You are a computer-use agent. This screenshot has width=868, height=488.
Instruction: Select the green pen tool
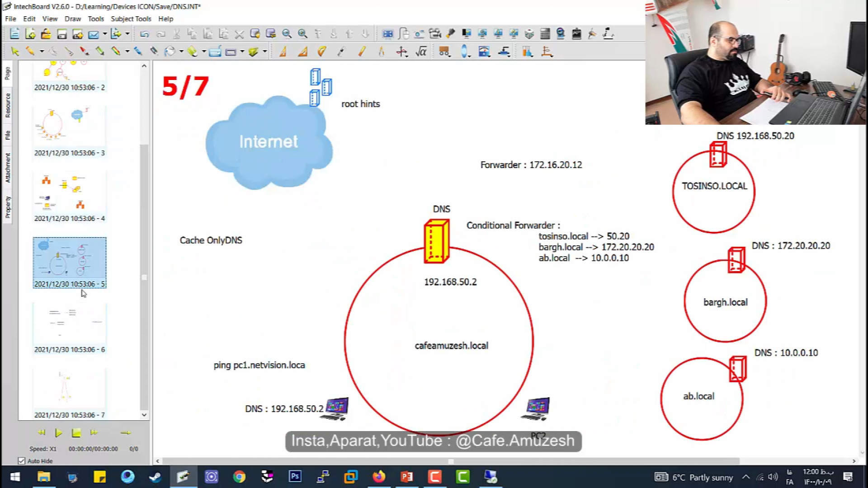tap(99, 52)
